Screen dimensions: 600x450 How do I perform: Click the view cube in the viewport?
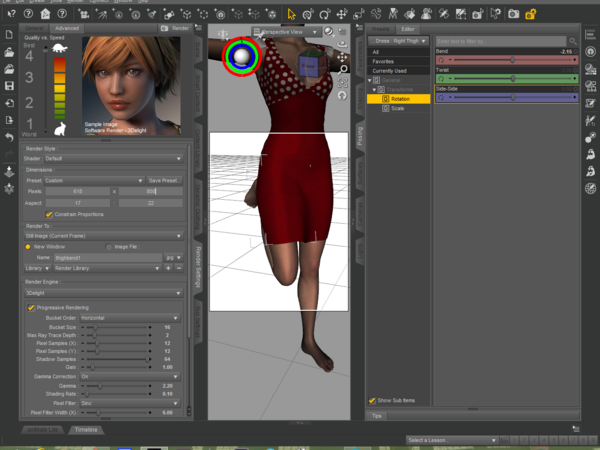310,65
